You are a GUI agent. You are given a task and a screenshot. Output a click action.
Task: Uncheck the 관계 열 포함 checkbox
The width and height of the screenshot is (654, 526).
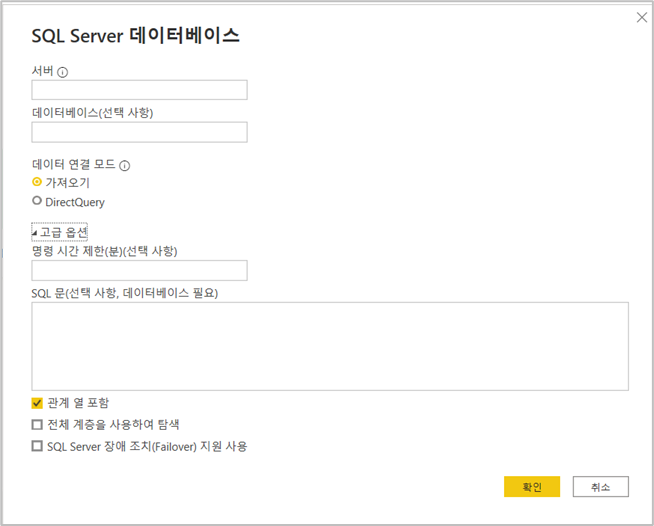37,403
